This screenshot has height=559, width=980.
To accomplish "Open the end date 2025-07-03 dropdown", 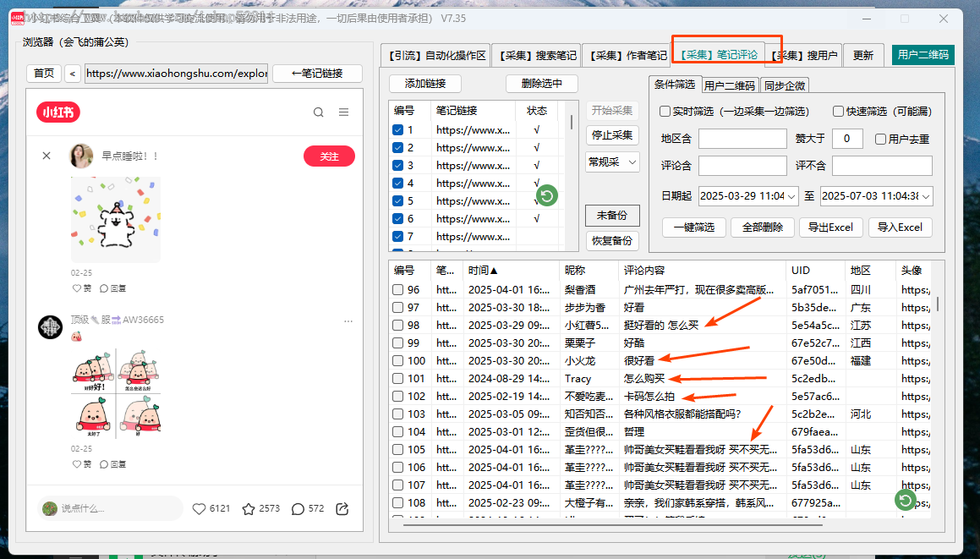I will click(926, 196).
